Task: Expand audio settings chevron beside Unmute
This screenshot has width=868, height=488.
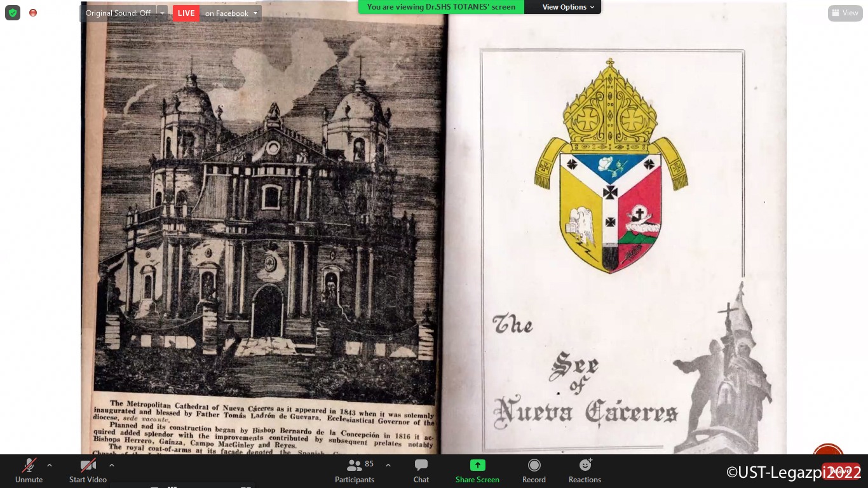Action: 50,465
